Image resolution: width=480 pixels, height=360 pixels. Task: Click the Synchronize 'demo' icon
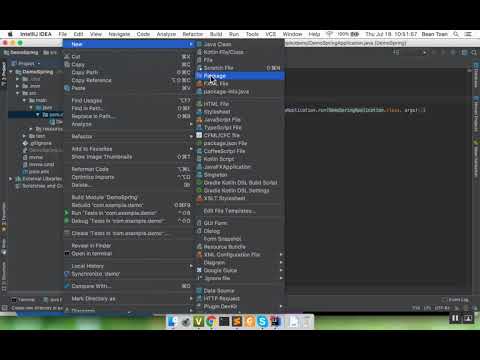click(x=67, y=274)
